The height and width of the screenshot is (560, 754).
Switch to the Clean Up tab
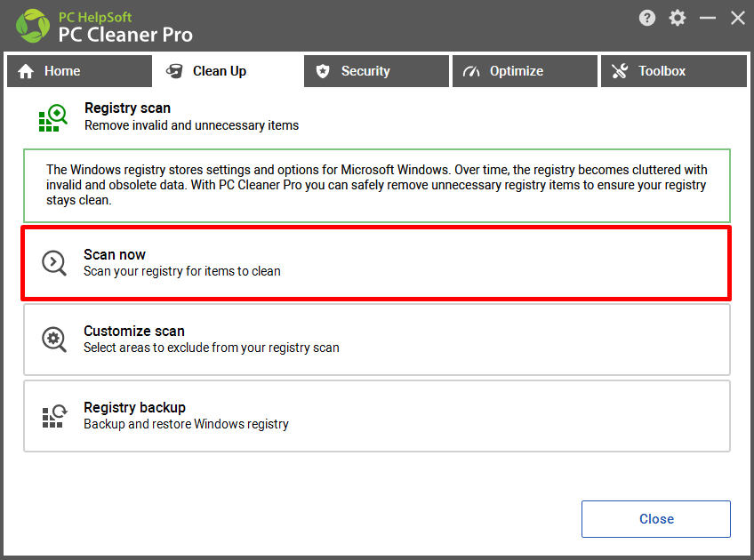point(228,71)
